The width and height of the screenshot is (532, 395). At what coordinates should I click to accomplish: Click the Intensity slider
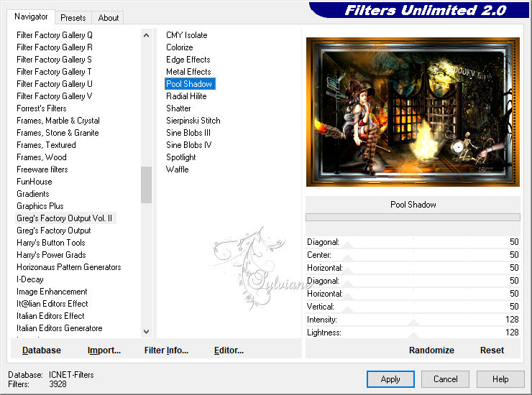[413, 320]
